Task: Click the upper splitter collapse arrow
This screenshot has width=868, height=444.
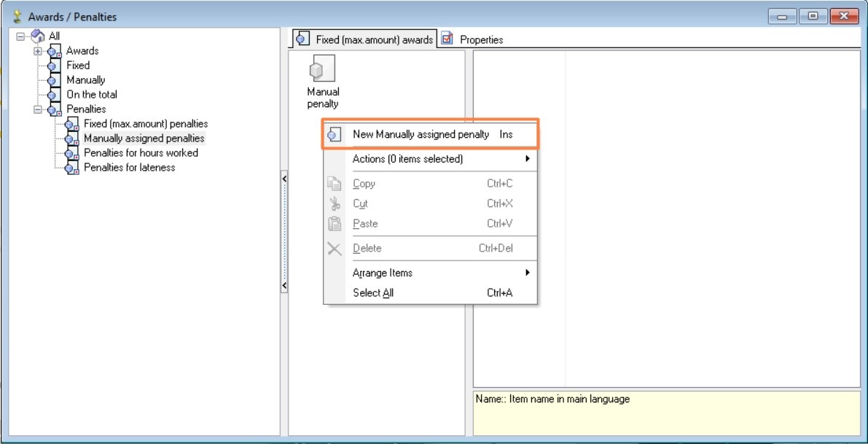Action: [x=284, y=179]
